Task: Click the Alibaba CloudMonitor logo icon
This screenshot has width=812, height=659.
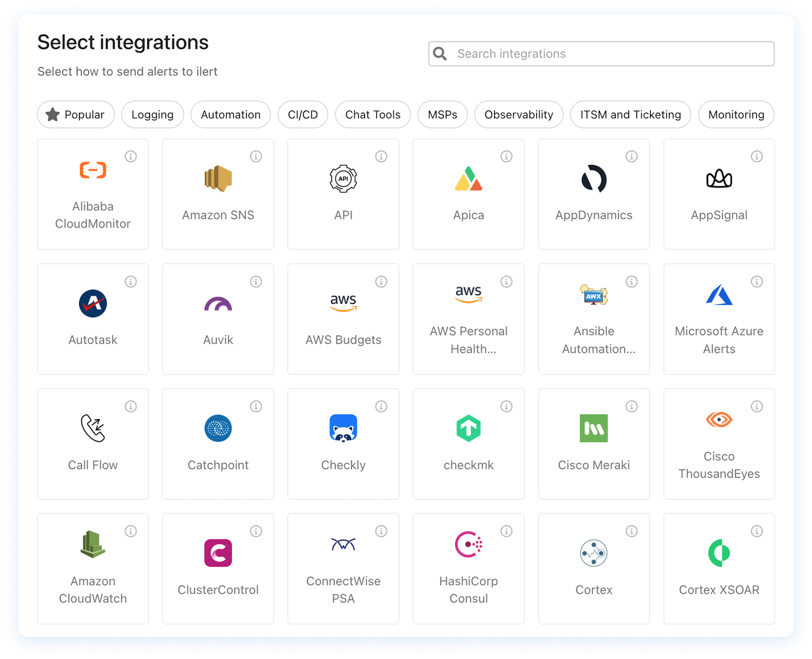Action: (93, 170)
